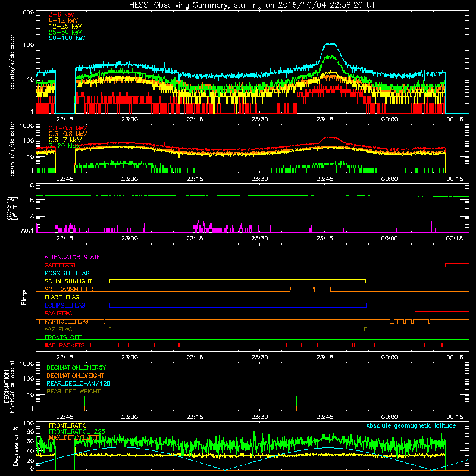Click the blue ECLIPSE_FLAG label
Image resolution: width=476 pixels, height=476 pixels.
click(65, 305)
